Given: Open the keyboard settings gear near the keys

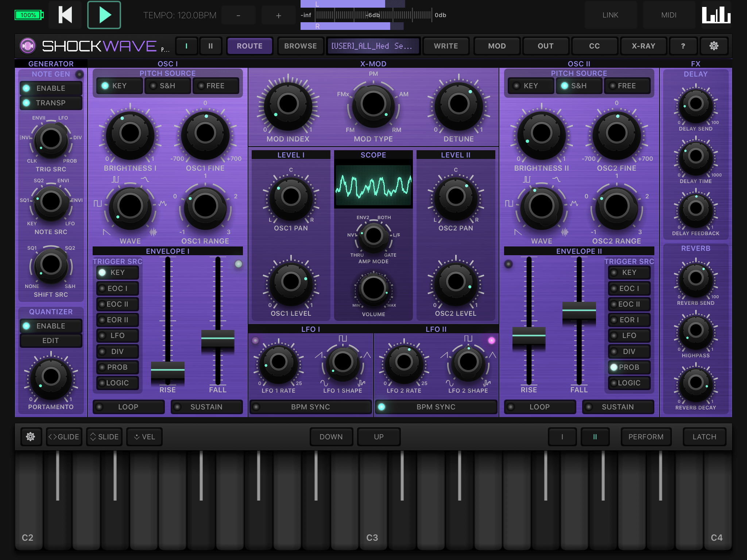Looking at the screenshot, I should (x=31, y=436).
